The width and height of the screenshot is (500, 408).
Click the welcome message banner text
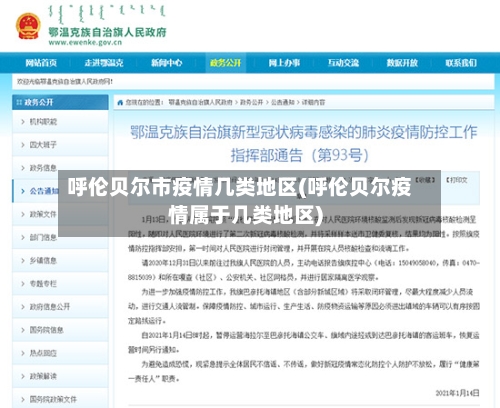pyautogui.click(x=65, y=81)
